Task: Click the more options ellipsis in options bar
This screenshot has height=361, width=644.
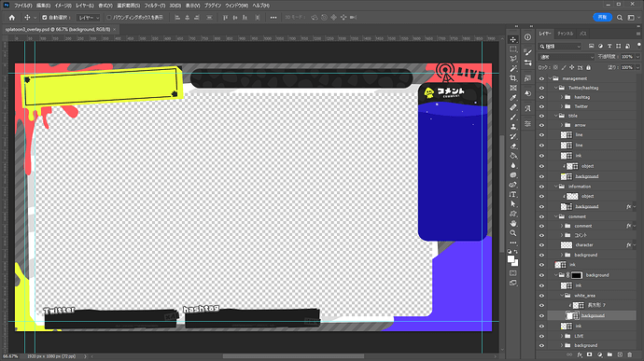Action: pos(273,18)
